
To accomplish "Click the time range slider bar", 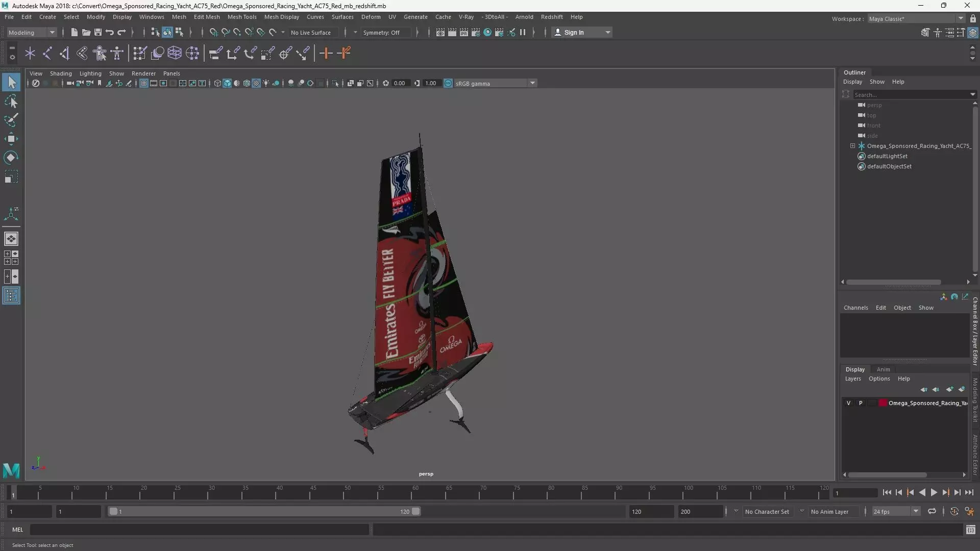I will click(x=264, y=511).
